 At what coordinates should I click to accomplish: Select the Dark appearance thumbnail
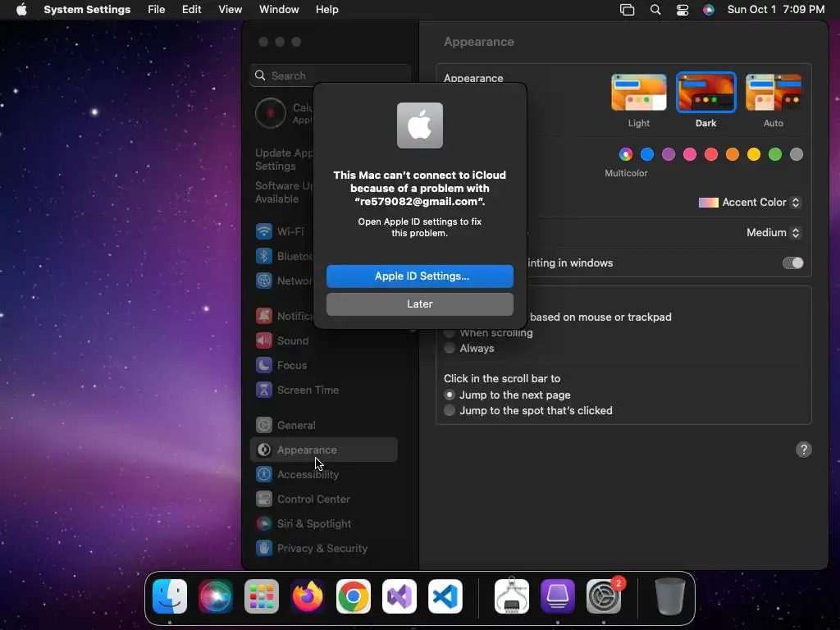(705, 92)
